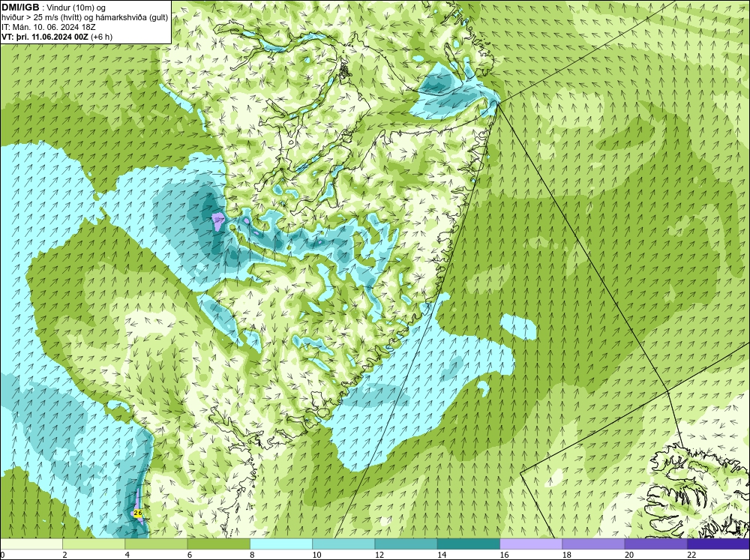Click the darkest purple legend swatch above 22
The width and height of the screenshot is (750, 560).
(x=718, y=544)
